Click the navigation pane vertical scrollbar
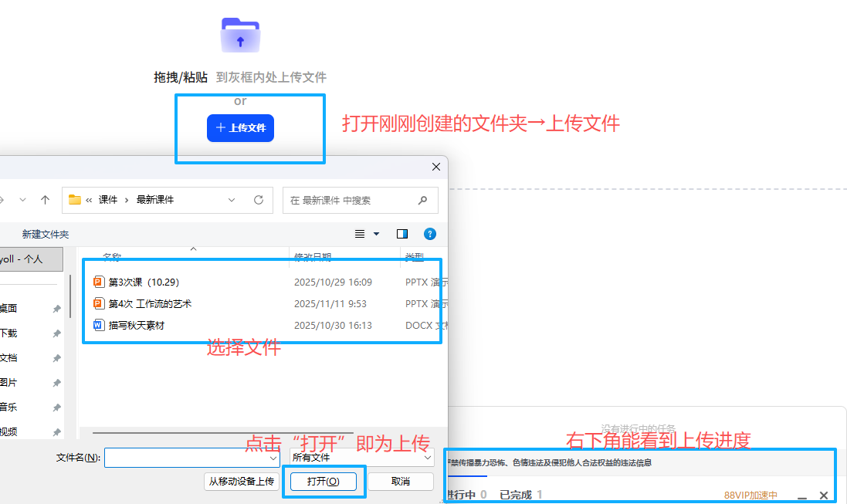The image size is (847, 504). tap(70, 297)
